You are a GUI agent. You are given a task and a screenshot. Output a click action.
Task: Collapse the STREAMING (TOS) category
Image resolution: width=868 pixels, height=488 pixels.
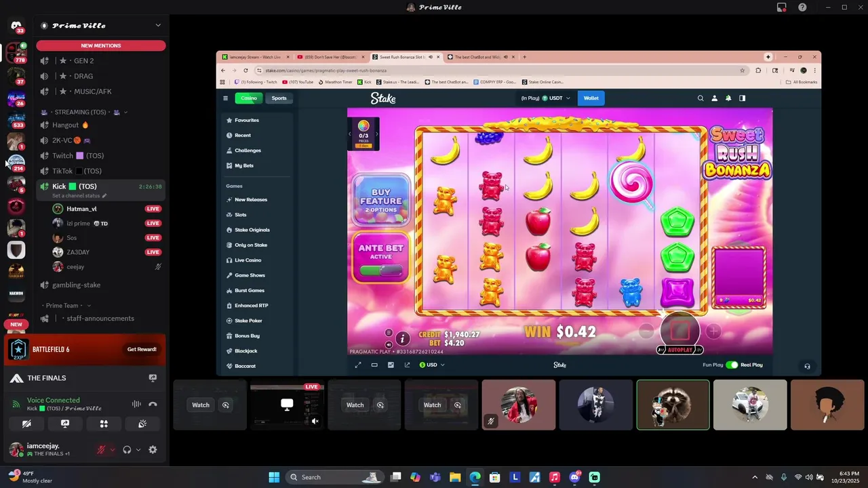[83, 112]
